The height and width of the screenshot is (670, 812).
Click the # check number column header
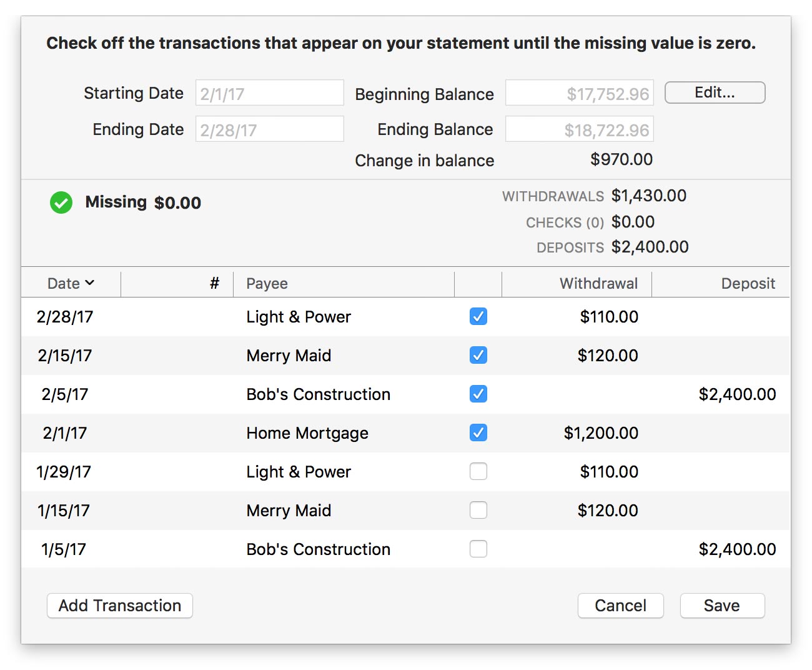pos(214,284)
